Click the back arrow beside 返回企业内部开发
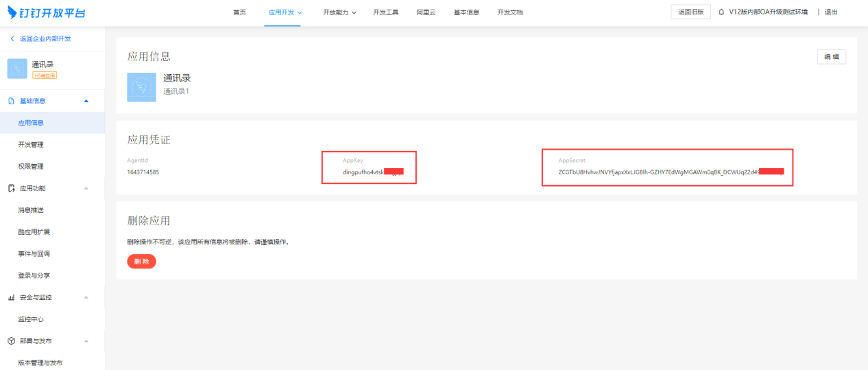Screen dimensions: 868x370 (12, 38)
